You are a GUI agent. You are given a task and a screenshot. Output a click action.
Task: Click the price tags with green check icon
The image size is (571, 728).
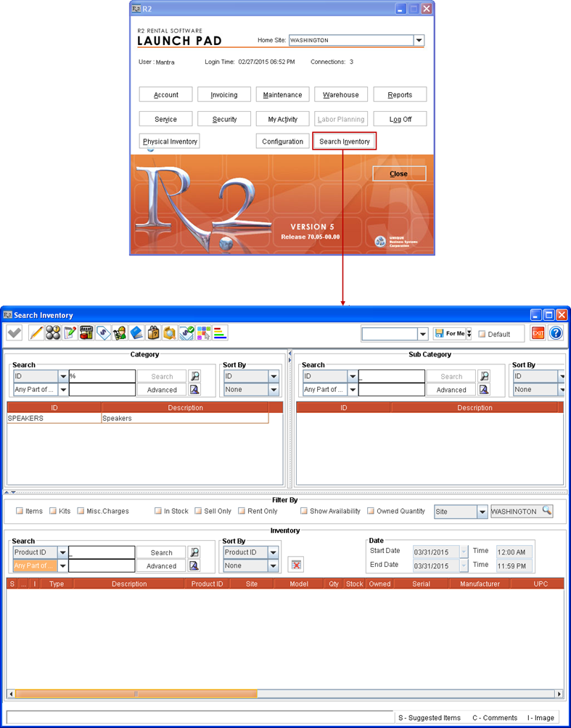(186, 333)
